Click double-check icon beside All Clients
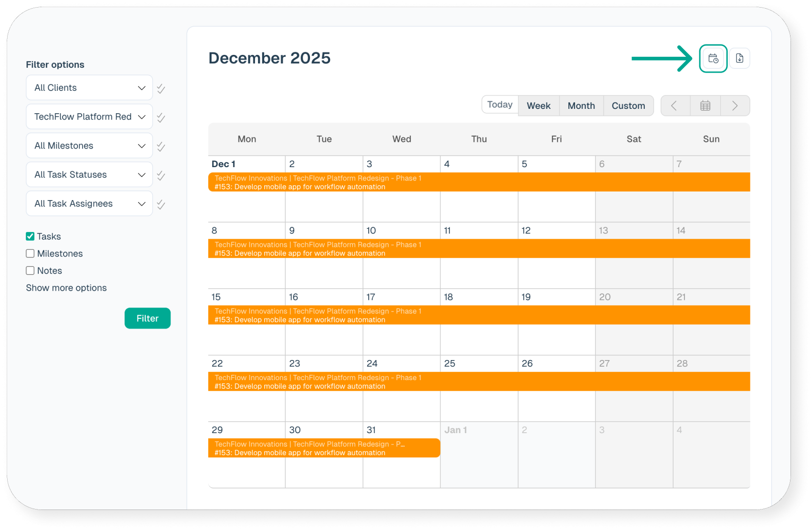Viewport: 812px width, 531px height. point(161,89)
